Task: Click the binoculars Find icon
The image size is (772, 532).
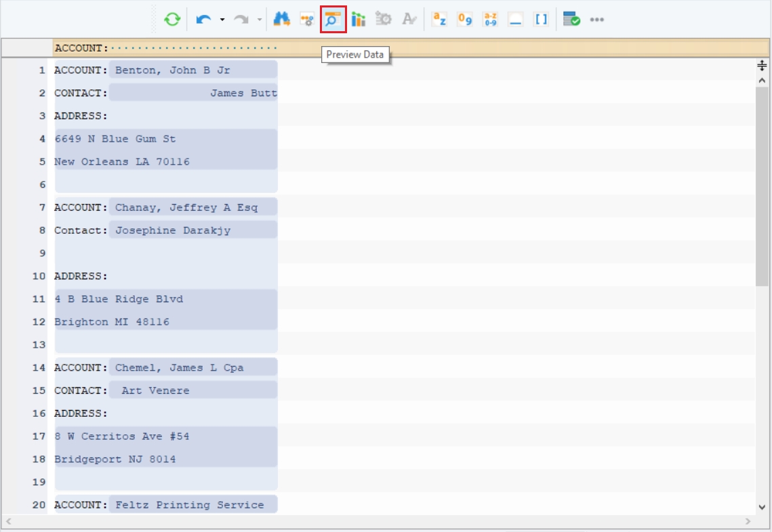Action: pos(281,20)
